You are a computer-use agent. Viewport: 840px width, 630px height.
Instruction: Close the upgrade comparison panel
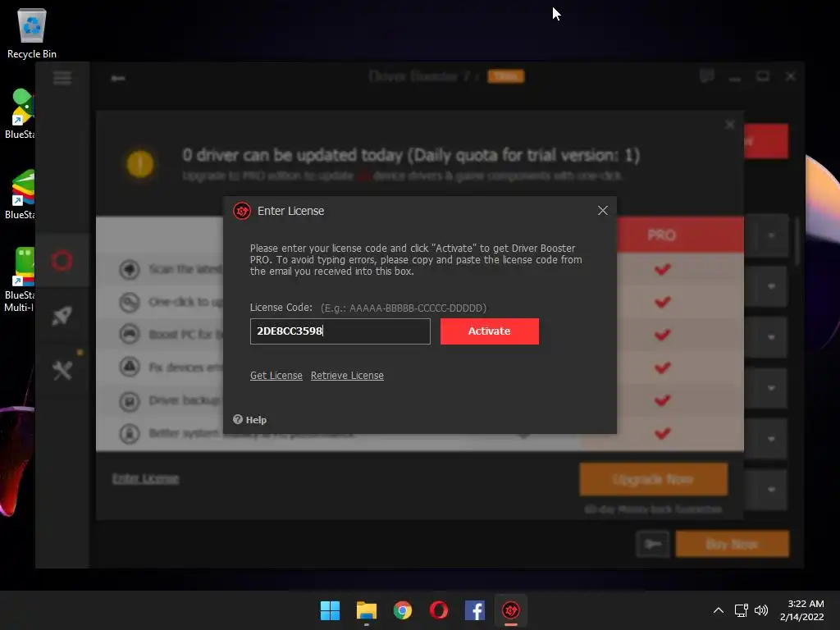729,125
